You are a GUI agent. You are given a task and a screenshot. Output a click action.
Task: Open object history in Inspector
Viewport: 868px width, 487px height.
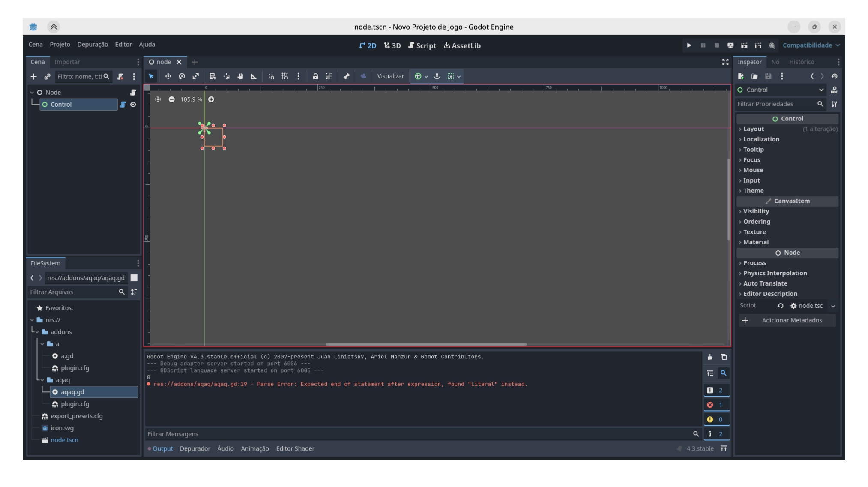point(834,76)
